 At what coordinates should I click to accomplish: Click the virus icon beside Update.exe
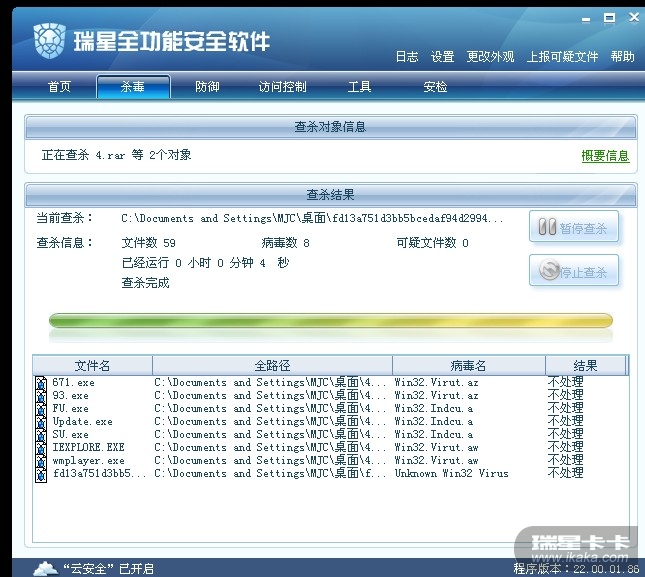pos(41,422)
